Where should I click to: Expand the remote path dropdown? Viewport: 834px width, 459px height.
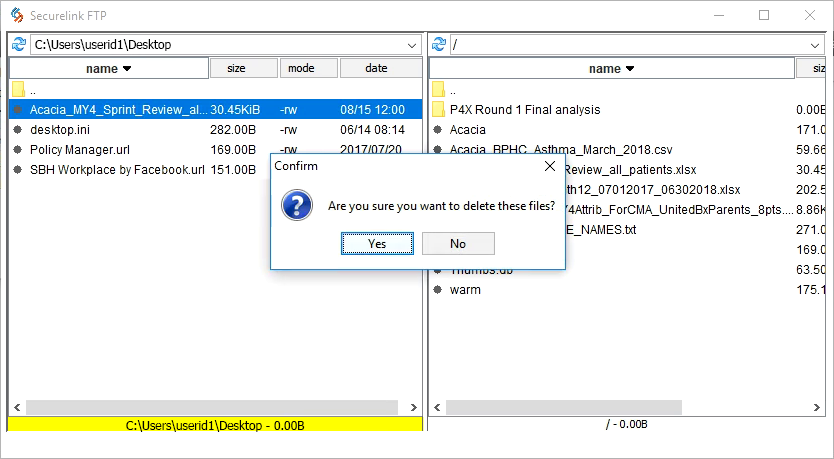(814, 45)
